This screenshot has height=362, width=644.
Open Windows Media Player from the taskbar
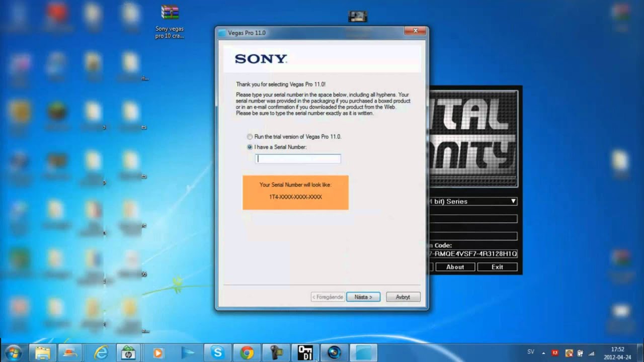159,352
